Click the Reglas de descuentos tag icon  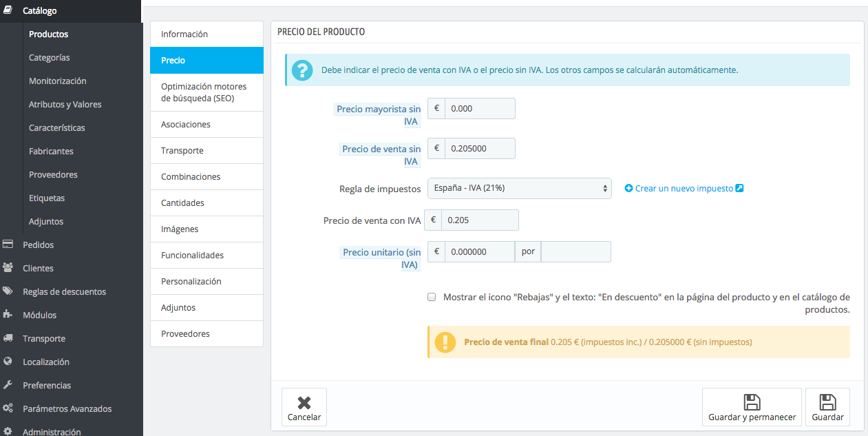[8, 291]
